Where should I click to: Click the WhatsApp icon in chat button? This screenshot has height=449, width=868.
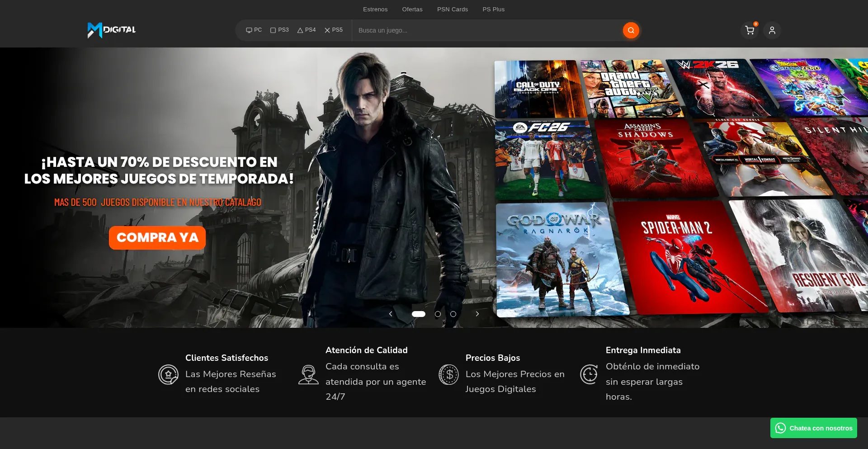780,428
